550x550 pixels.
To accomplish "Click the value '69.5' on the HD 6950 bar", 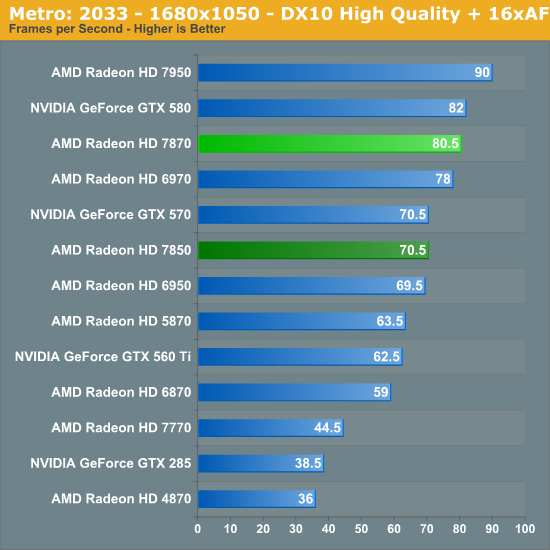I will [410, 286].
